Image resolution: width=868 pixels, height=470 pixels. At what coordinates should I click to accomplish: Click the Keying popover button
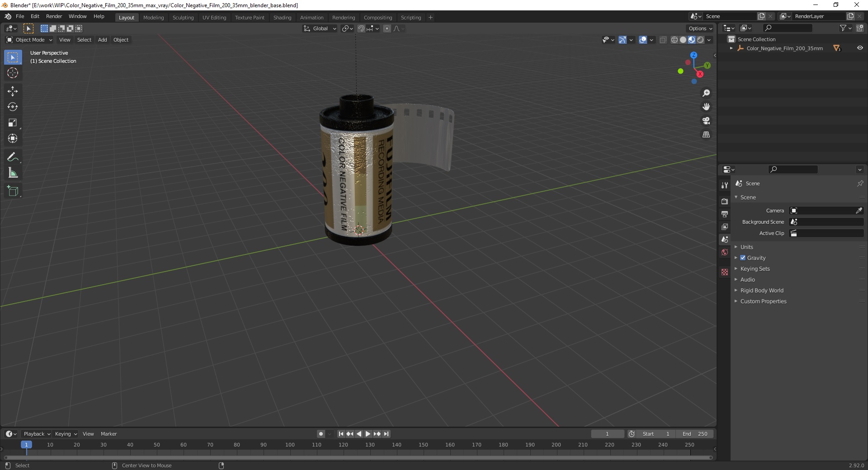(x=66, y=434)
